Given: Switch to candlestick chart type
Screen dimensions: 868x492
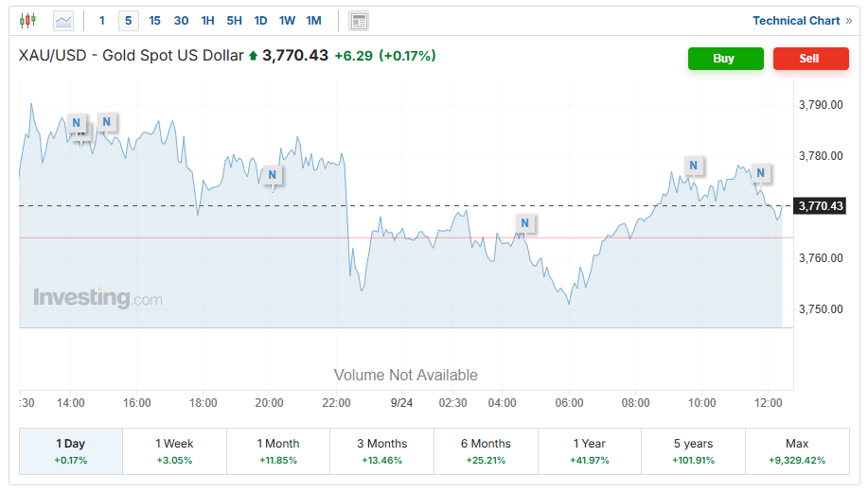Looking at the screenshot, I should (27, 20).
